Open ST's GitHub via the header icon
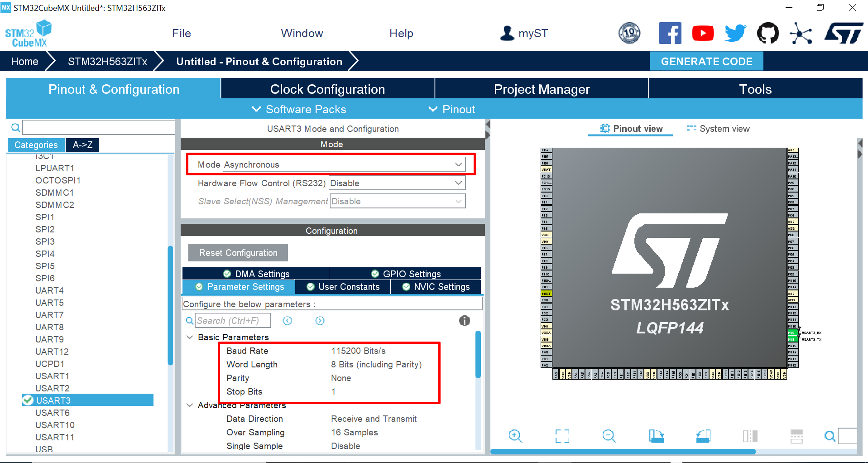This screenshot has width=868, height=463. [768, 33]
